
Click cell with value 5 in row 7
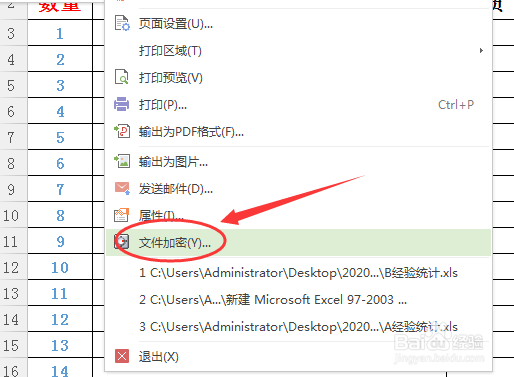(x=60, y=137)
